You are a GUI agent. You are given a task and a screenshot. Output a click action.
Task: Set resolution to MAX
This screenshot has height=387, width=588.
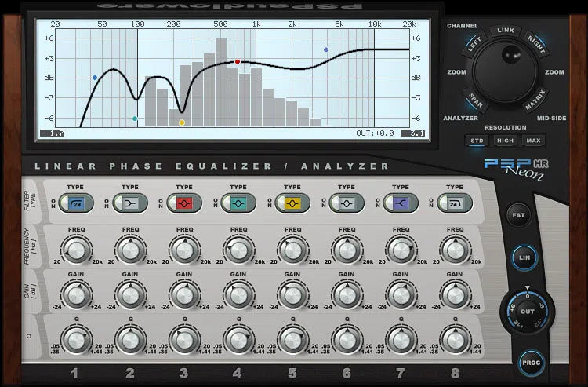[x=534, y=141]
